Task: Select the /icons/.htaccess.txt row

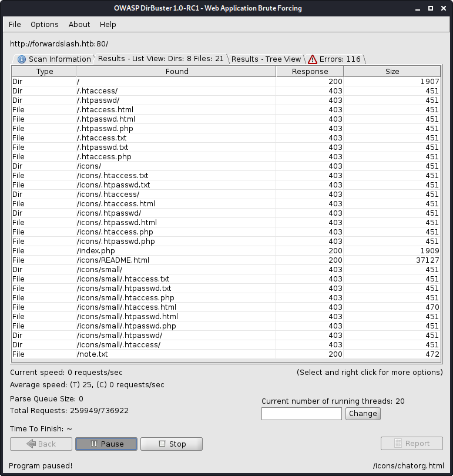Action: click(x=226, y=175)
